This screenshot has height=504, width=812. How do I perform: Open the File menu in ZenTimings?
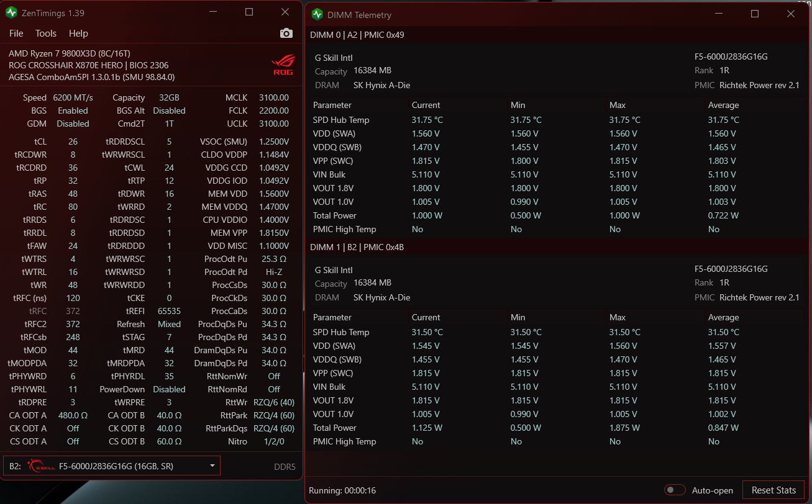[16, 34]
